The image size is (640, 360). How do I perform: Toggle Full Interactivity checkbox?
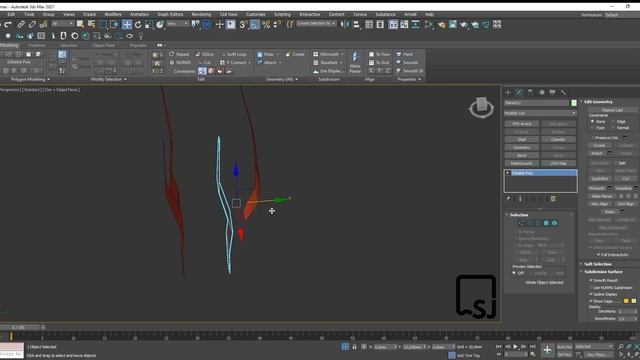[x=598, y=254]
